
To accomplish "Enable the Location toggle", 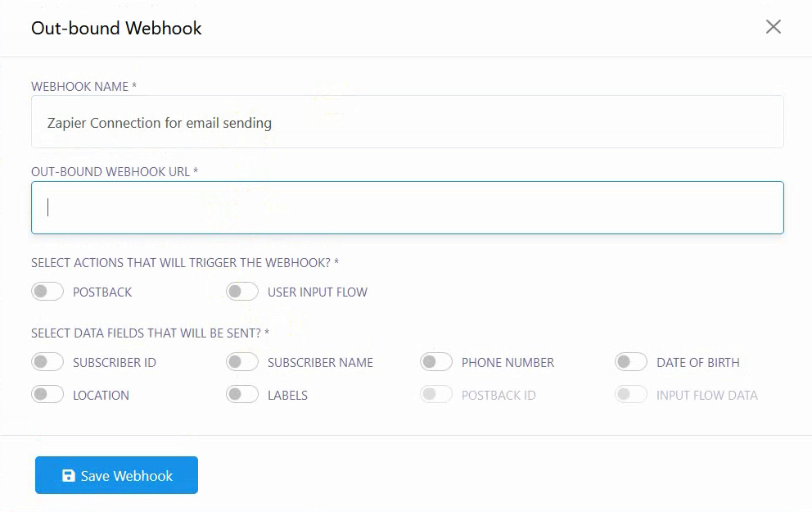I will click(47, 395).
